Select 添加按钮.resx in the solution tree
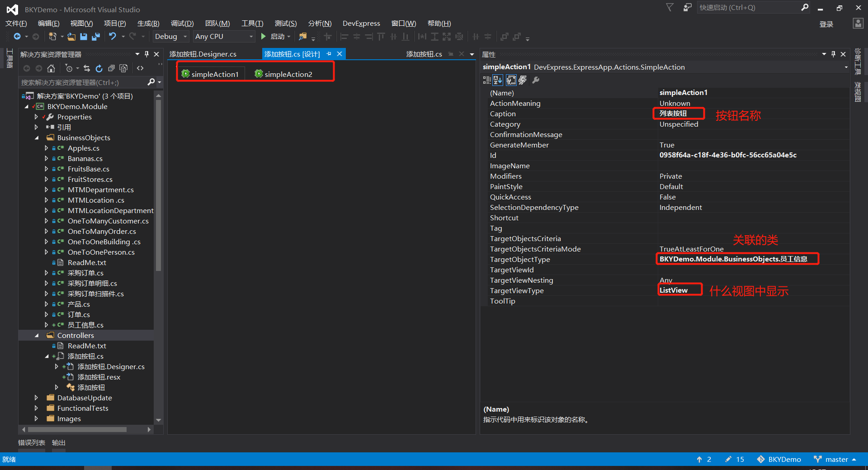This screenshot has height=470, width=868. point(99,377)
